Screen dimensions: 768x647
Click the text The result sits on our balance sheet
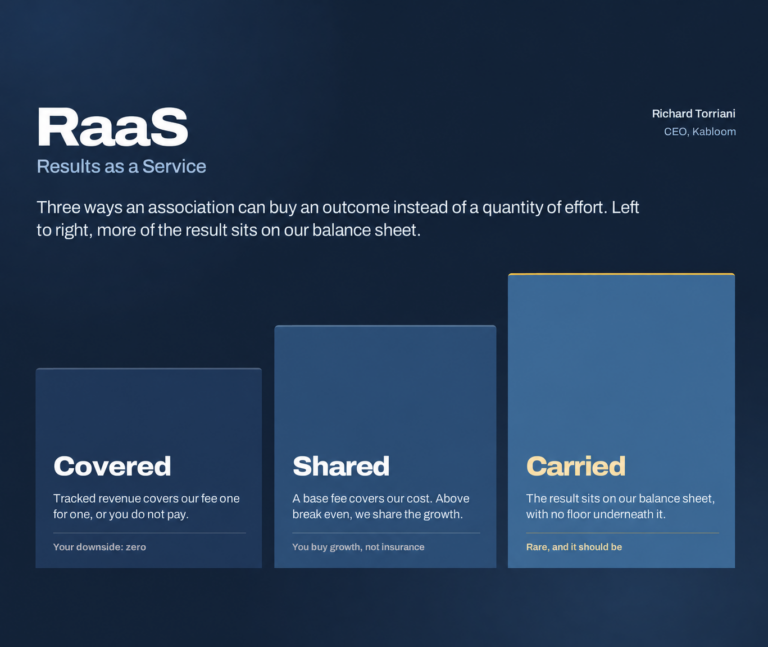[x=621, y=506]
